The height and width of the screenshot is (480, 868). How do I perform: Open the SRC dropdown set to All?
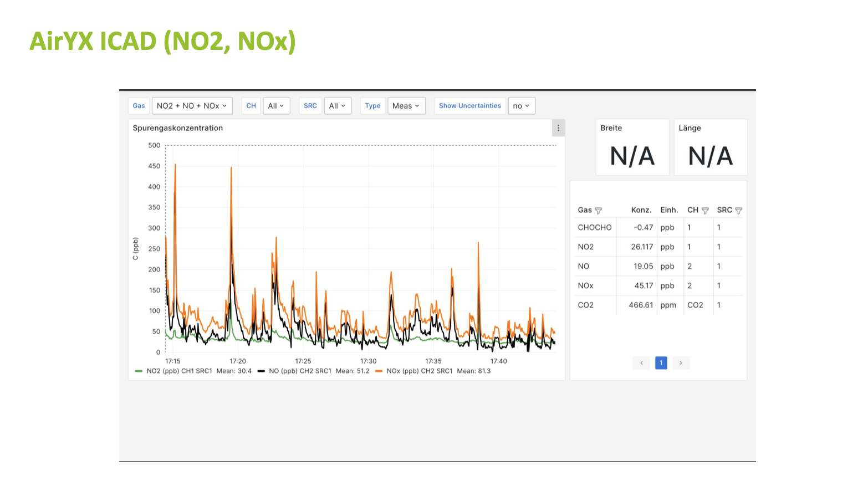(337, 106)
